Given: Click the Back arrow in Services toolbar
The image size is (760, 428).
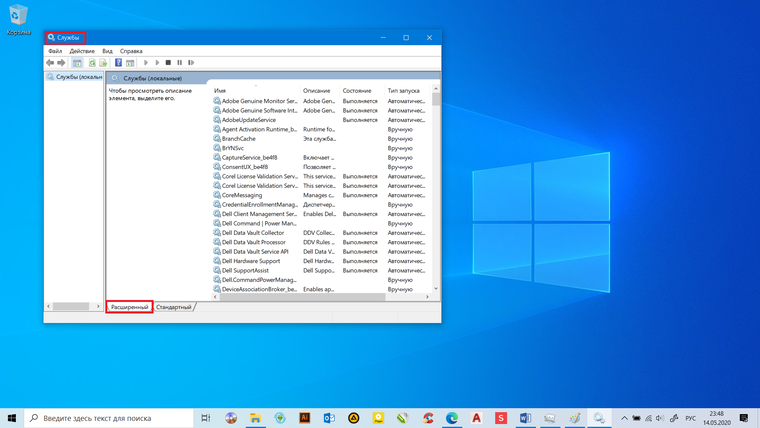Looking at the screenshot, I should point(50,63).
